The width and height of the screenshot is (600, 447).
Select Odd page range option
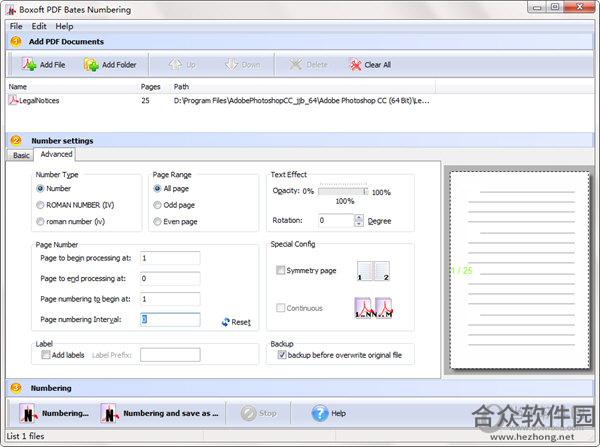click(x=157, y=205)
